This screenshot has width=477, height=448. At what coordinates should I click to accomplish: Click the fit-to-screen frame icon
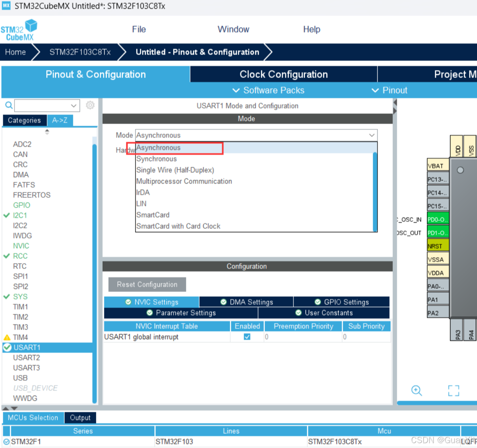click(454, 390)
